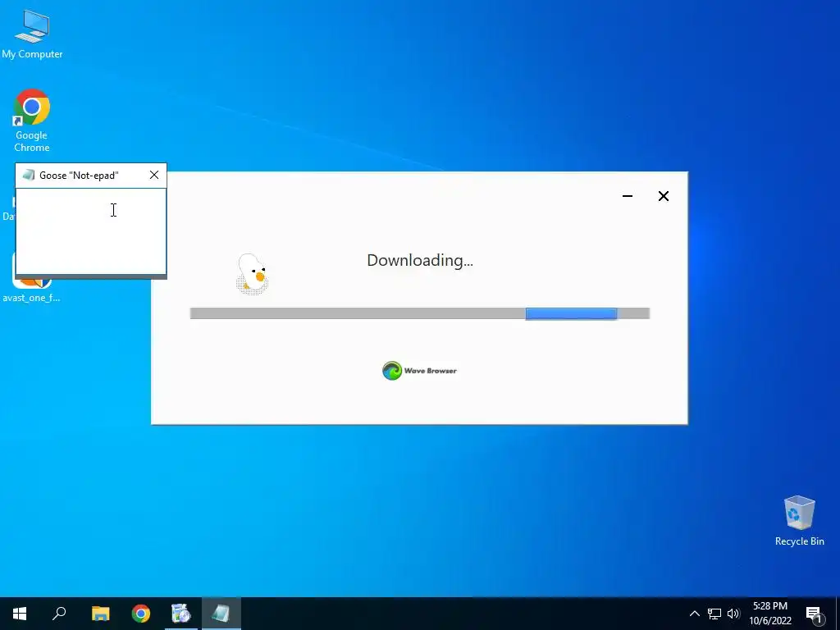The image size is (840, 630).
Task: Switch to the Goose Not-epad taskbar item
Action: [221, 614]
